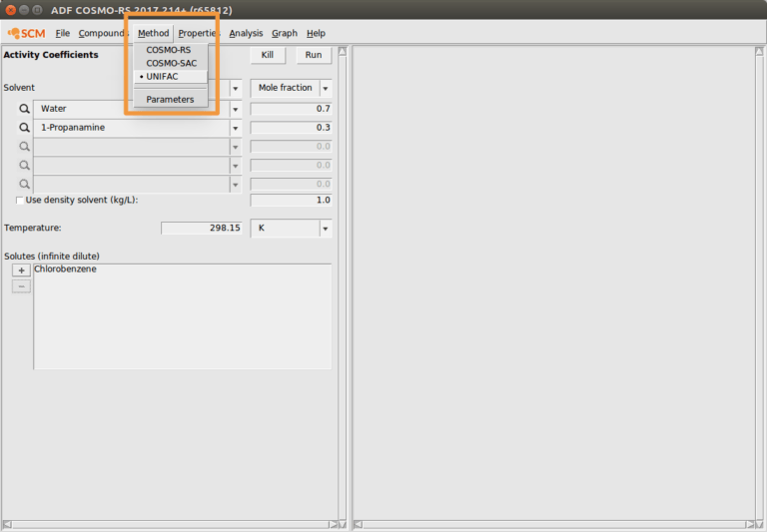Click the left panel vertical scrollbar up arrow
Viewport: 767px width, 532px height.
click(x=343, y=51)
